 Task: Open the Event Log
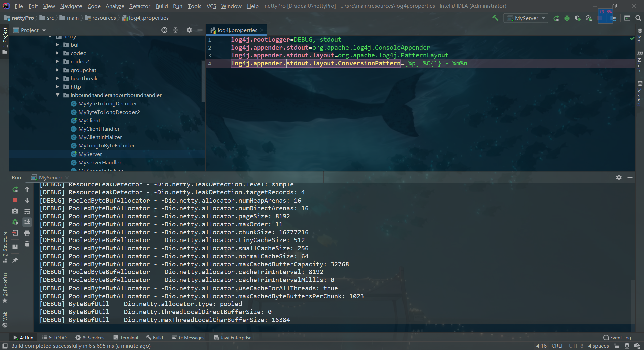coord(617,338)
